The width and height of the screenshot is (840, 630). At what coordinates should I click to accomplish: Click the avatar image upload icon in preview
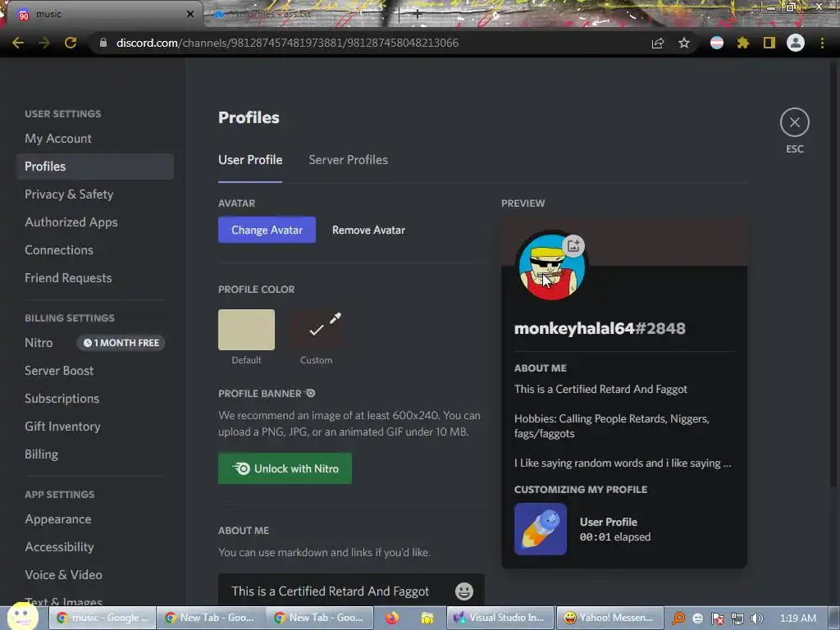(573, 246)
